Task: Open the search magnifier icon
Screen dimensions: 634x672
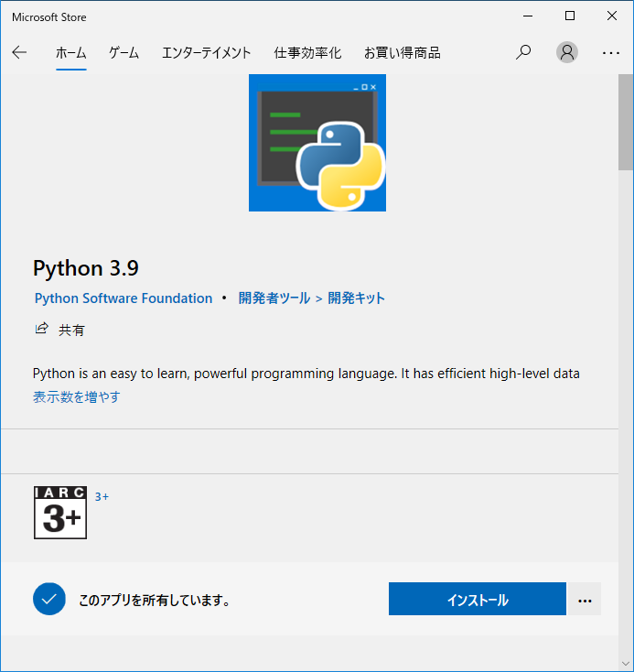Action: [x=523, y=52]
